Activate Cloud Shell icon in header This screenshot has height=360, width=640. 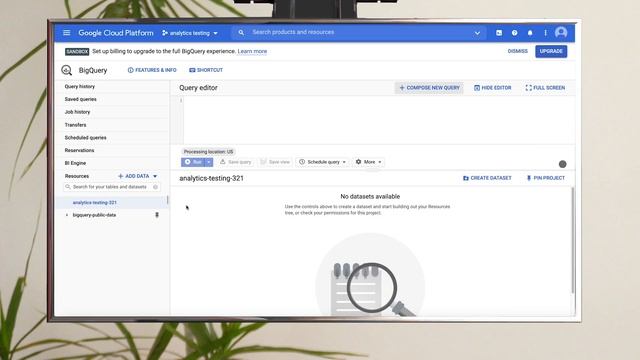[x=499, y=33]
